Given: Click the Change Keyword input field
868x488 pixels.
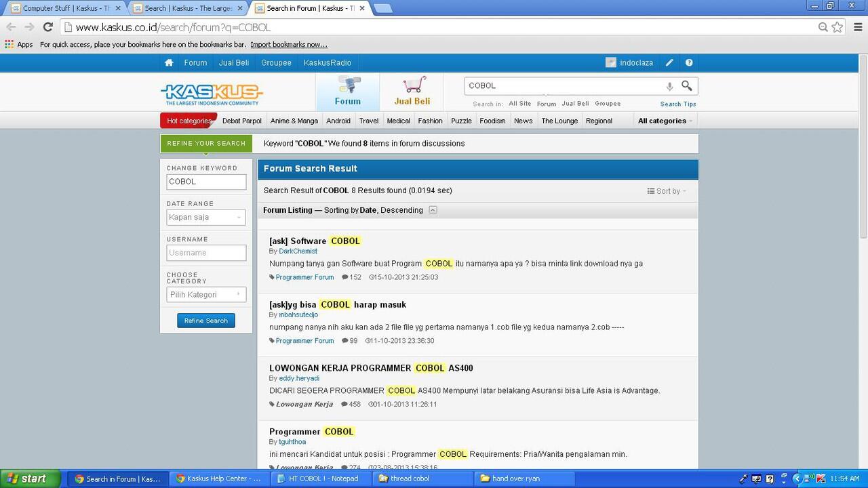Looking at the screenshot, I should coord(206,182).
